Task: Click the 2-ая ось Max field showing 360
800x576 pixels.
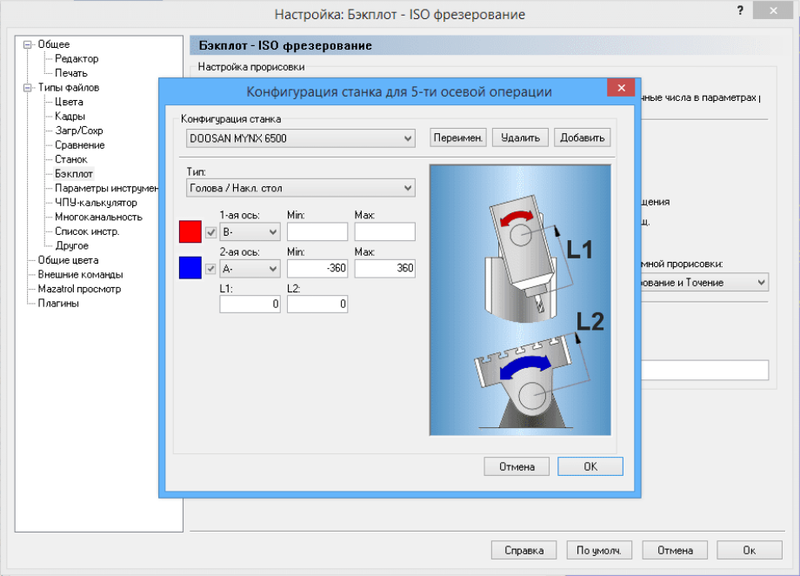Action: point(385,268)
